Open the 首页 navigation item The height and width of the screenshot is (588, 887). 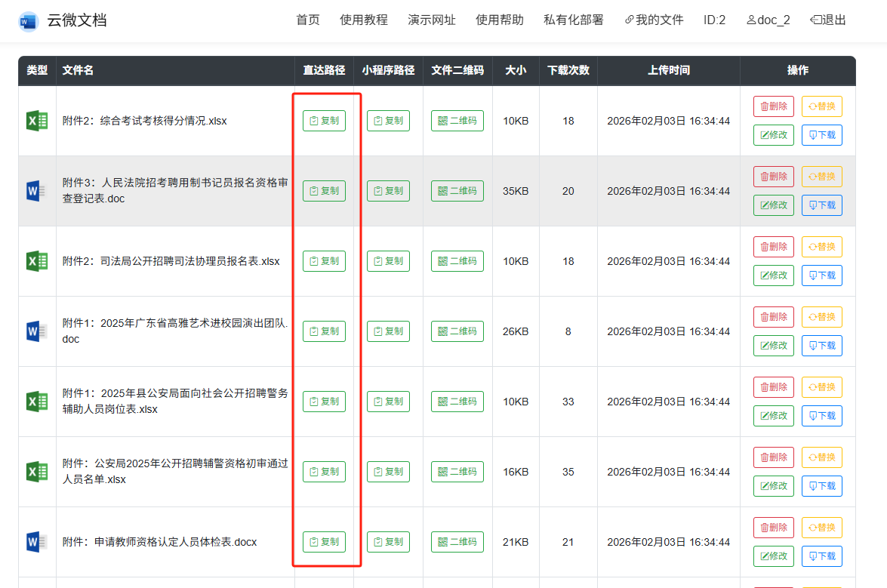point(307,20)
